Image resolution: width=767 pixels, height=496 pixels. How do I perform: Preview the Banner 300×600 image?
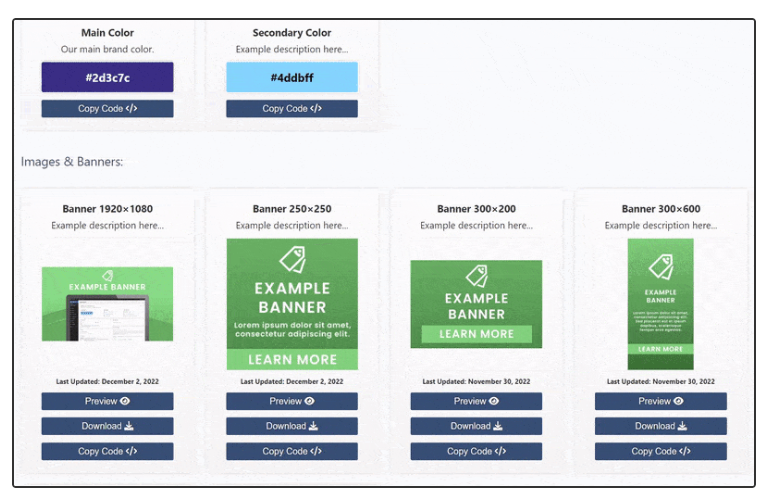click(x=660, y=401)
